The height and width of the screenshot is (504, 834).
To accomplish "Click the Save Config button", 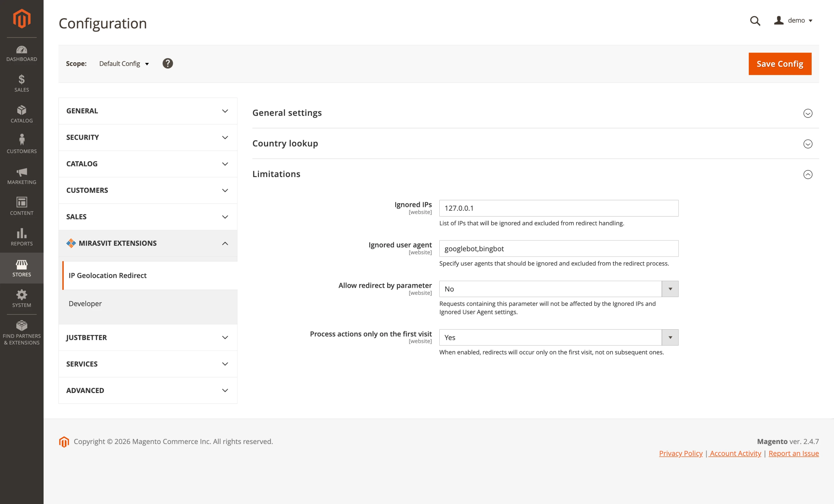I will point(780,64).
